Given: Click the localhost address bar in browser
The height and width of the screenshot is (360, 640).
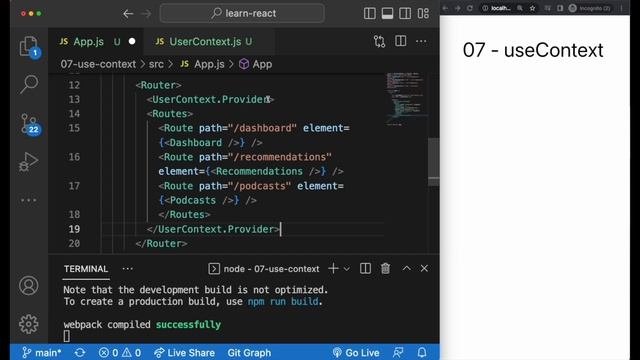Looking at the screenshot, I should [x=501, y=8].
